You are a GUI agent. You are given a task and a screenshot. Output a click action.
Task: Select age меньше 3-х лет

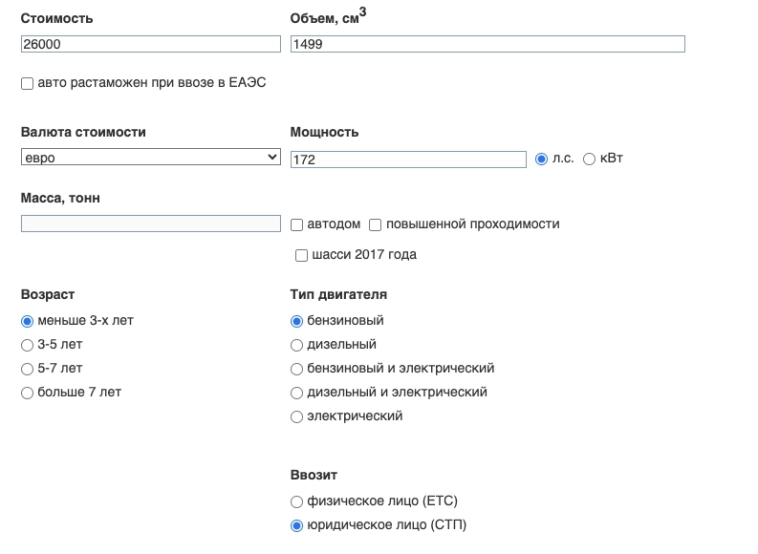pos(27,321)
